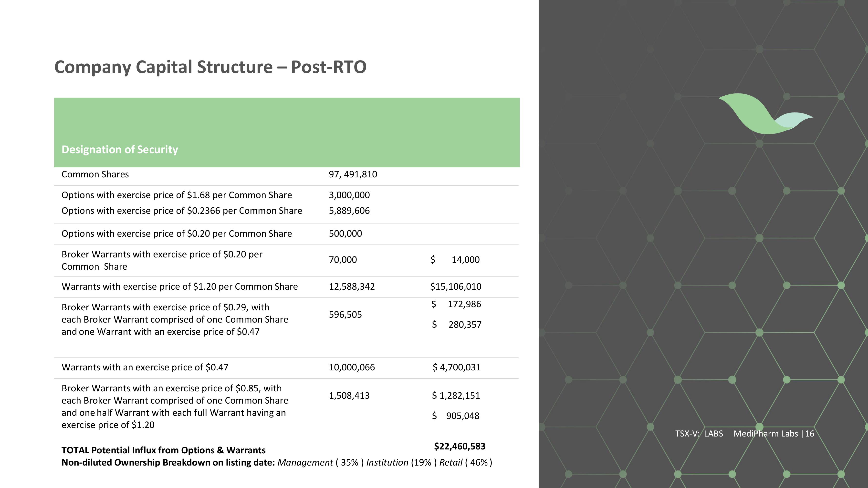Image resolution: width=868 pixels, height=488 pixels.
Task: Click the value 97, 491,810
Action: [353, 174]
